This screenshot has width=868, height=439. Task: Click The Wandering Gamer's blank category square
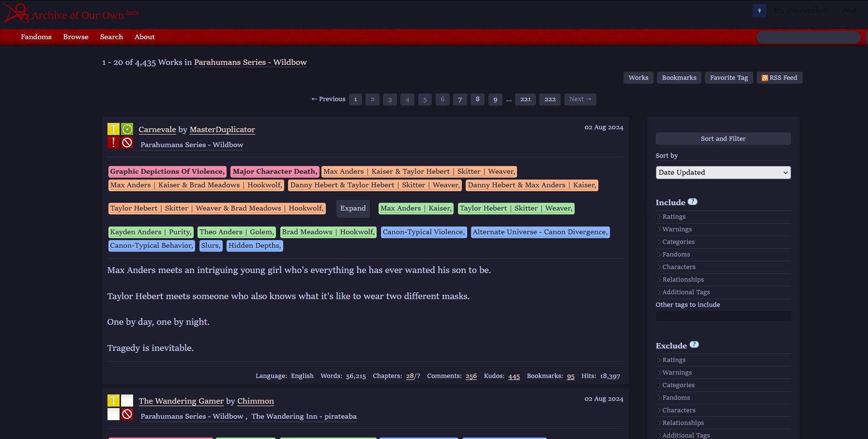tap(127, 400)
